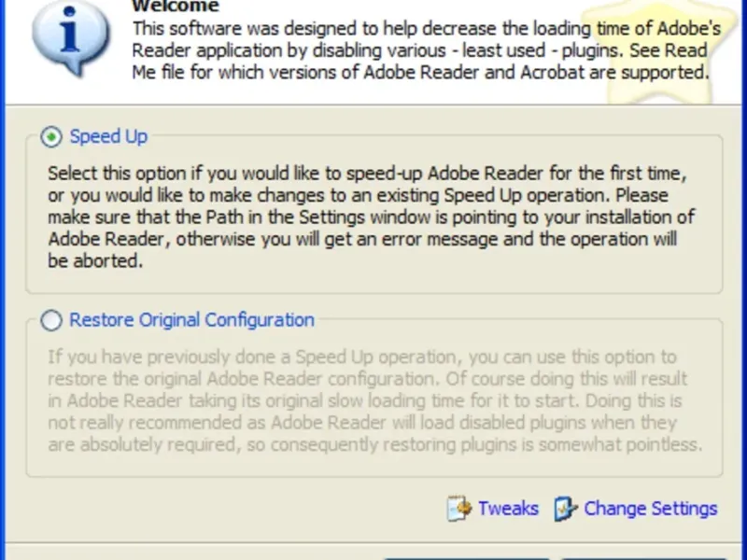Image resolution: width=747 pixels, height=560 pixels.
Task: Click the welcome paragraph about disabling plugins
Action: click(418, 50)
